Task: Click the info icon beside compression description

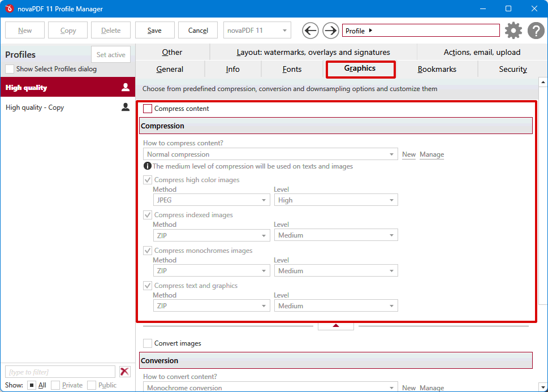Action: coord(148,166)
